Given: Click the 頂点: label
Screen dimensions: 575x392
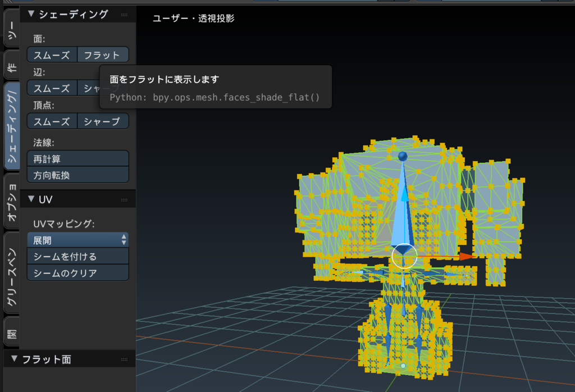Looking at the screenshot, I should tap(44, 105).
